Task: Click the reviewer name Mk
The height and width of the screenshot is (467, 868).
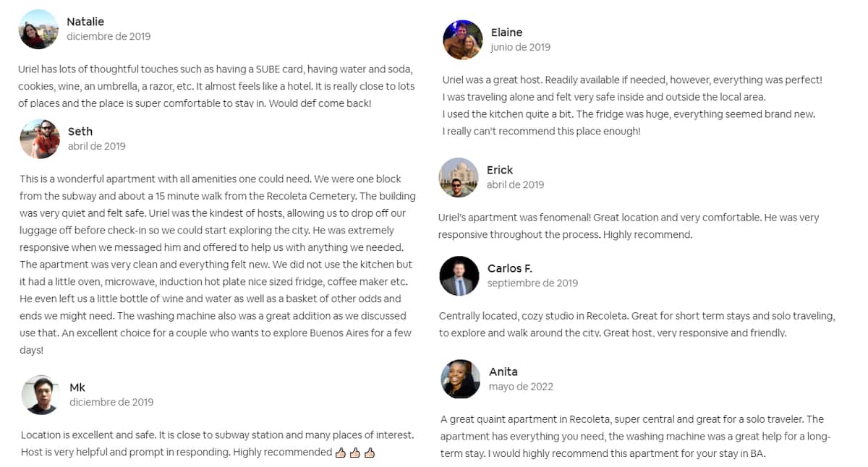Action: (x=77, y=387)
